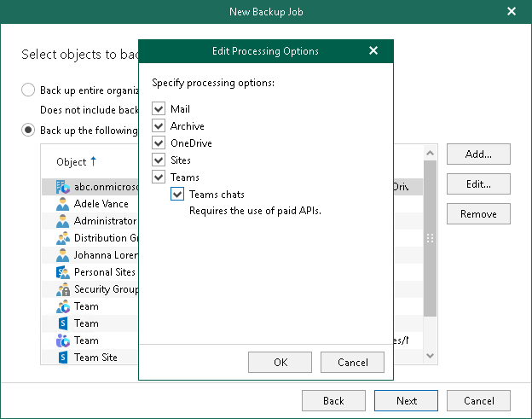Image resolution: width=532 pixels, height=419 pixels.
Task: Select the Distribution Group row
Action: tap(90, 238)
